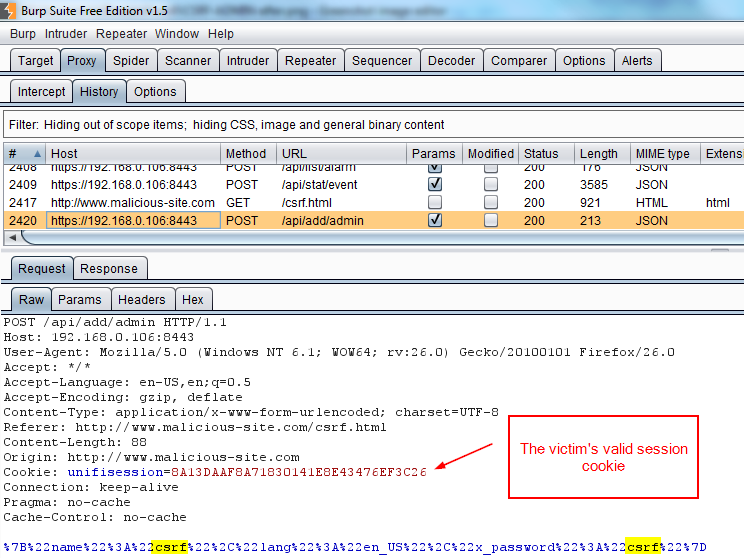Toggle Params checkbox for row 2417
The height and width of the screenshot is (558, 744).
coord(435,203)
